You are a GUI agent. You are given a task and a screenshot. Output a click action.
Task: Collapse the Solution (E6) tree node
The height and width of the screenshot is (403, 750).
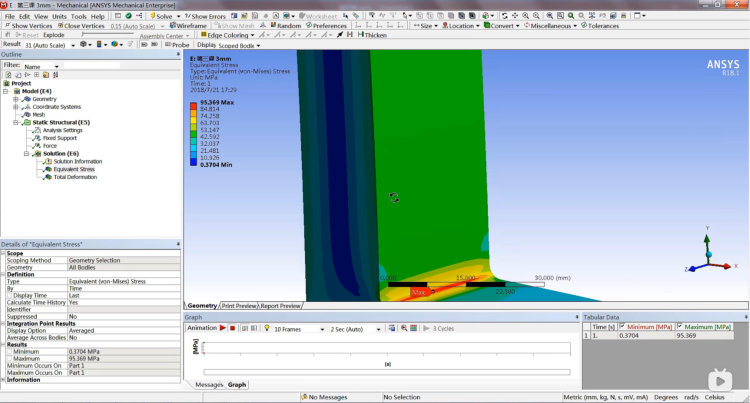(25, 153)
